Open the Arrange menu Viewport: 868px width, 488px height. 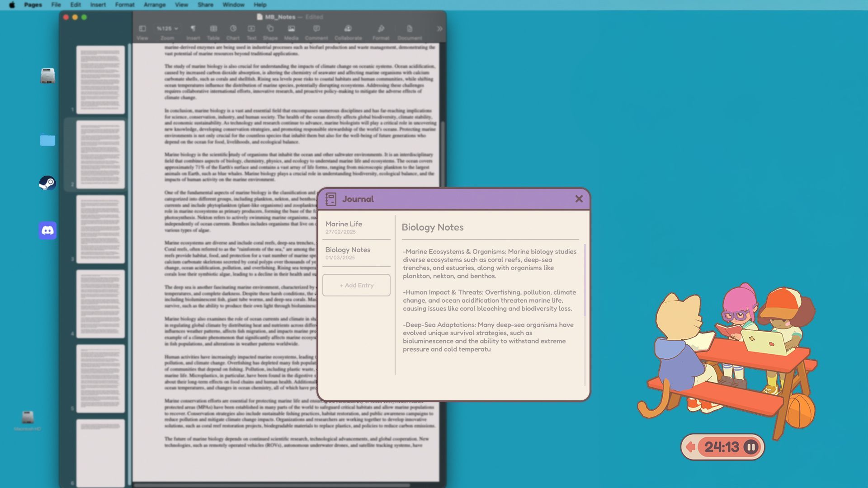(155, 5)
